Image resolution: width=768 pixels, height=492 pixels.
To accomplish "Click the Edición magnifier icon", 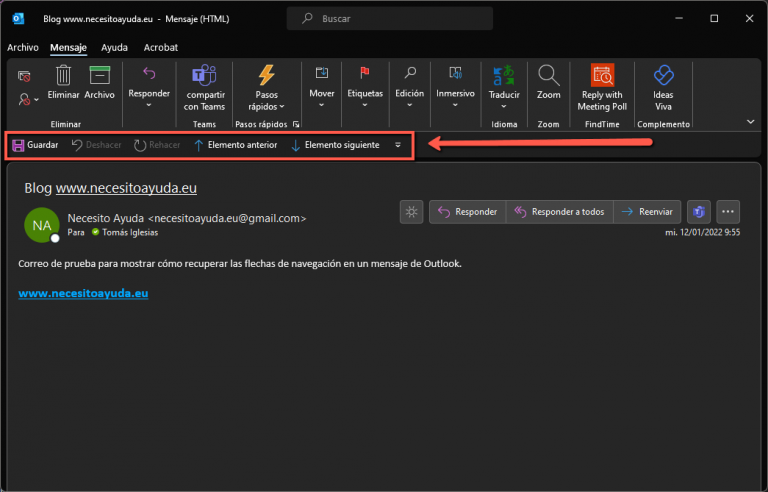I will 410,73.
